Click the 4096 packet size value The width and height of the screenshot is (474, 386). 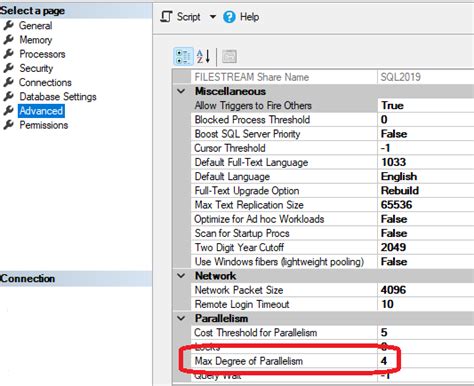pos(393,290)
